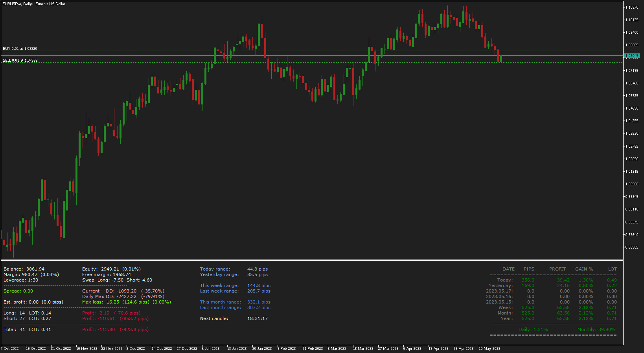Click the Daily Max DD: -2427.22 line

(x=123, y=297)
